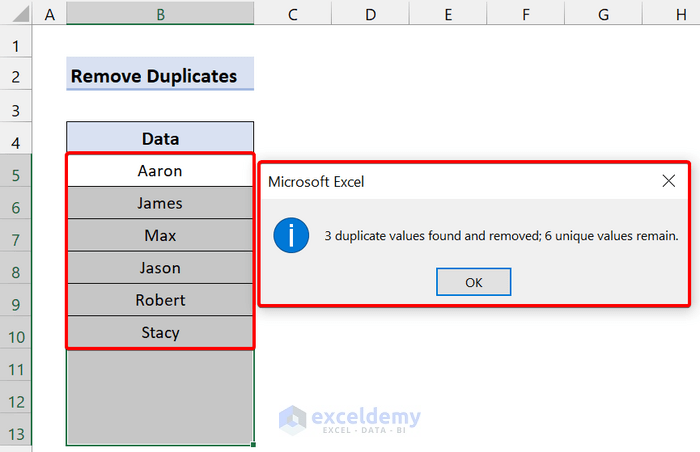Close the Microsoft Excel dialog with X
This screenshot has width=700, height=452.
pyautogui.click(x=669, y=181)
